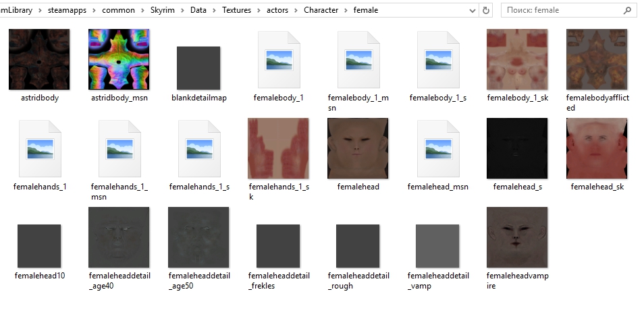
Task: Go to the common folder in breadcrumb
Action: pyautogui.click(x=118, y=10)
